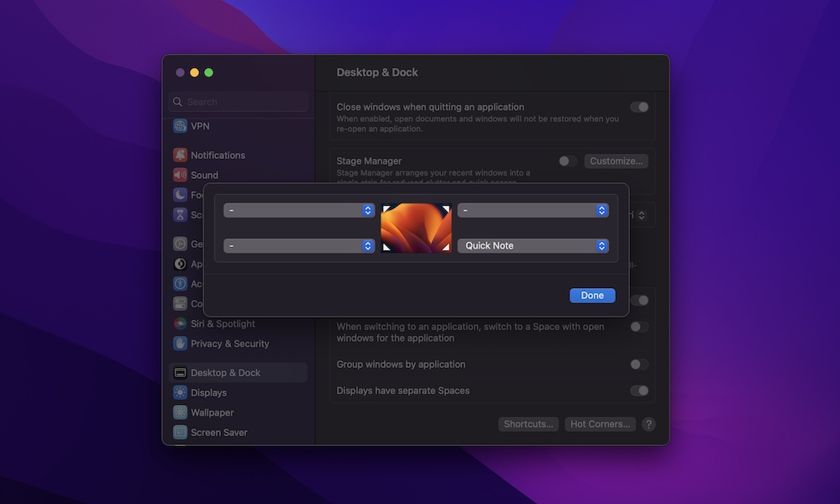
Task: Enable the Stage Manager switch
Action: pos(567,161)
